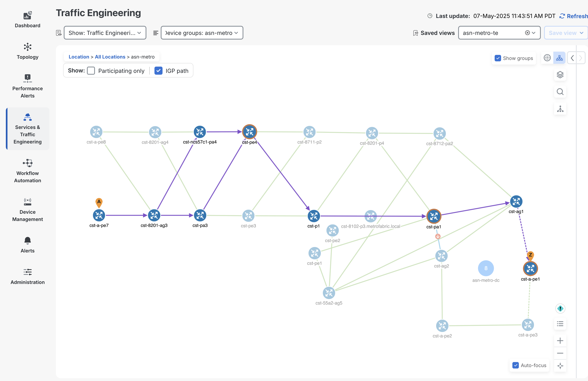Click the teal alert indicator icon
The width and height of the screenshot is (588, 381).
click(560, 308)
